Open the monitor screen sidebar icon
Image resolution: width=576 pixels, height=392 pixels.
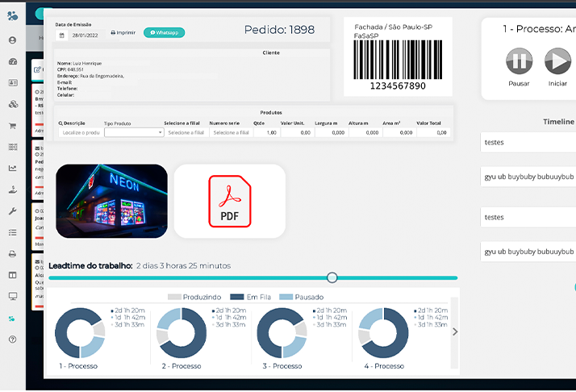click(x=12, y=296)
